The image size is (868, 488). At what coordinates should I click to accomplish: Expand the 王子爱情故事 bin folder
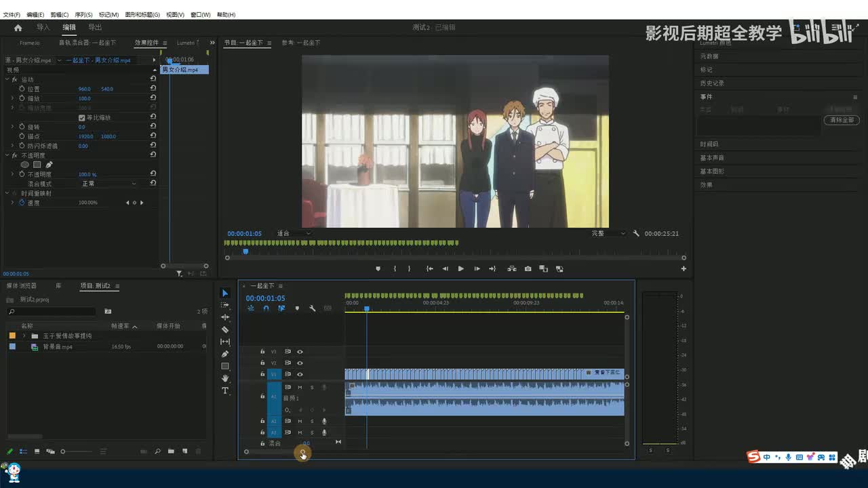[x=24, y=335]
